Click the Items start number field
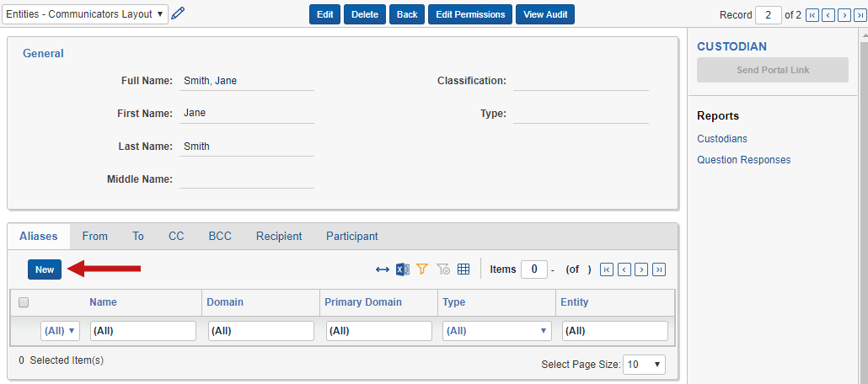868x384 pixels. coord(534,269)
